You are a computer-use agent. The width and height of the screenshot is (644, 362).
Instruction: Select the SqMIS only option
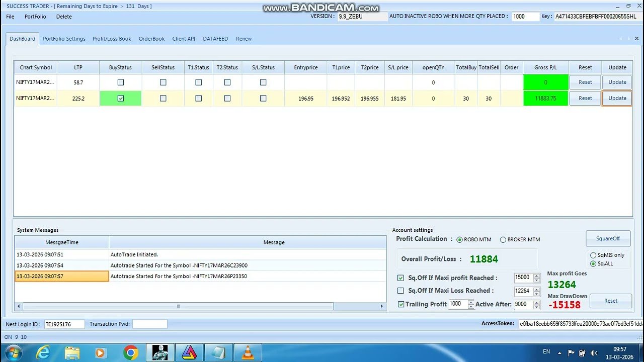tap(593, 255)
